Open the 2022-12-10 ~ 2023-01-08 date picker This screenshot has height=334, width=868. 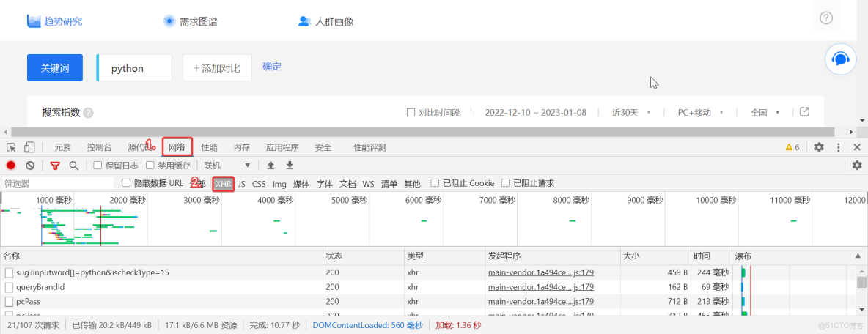pyautogui.click(x=535, y=113)
